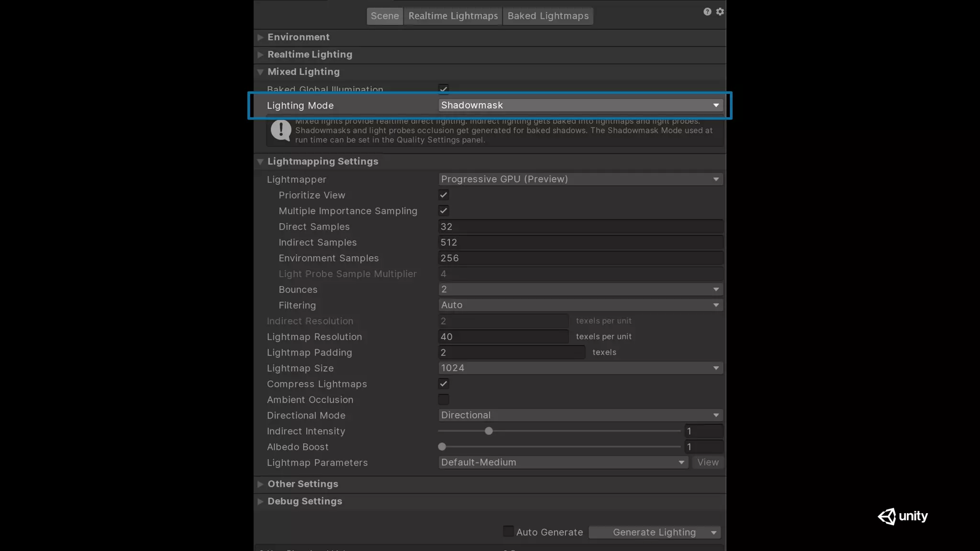Toggle Prioritize View checkbox

click(x=444, y=195)
